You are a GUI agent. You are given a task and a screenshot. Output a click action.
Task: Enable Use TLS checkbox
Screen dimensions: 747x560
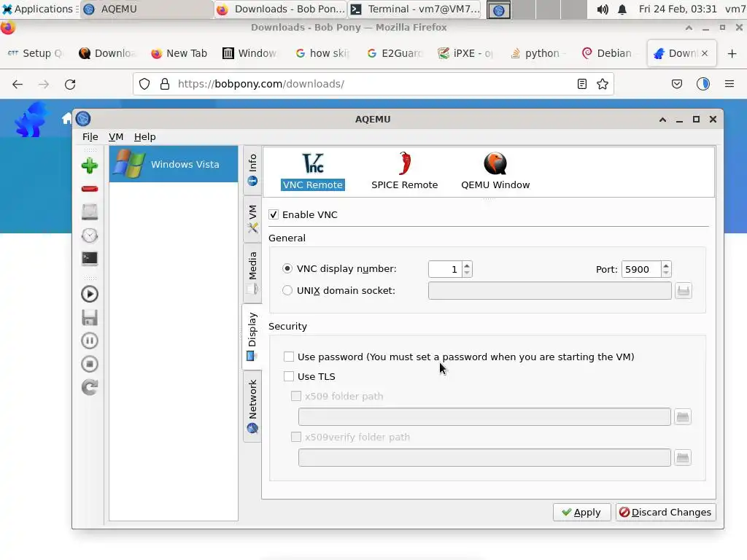[x=289, y=376]
